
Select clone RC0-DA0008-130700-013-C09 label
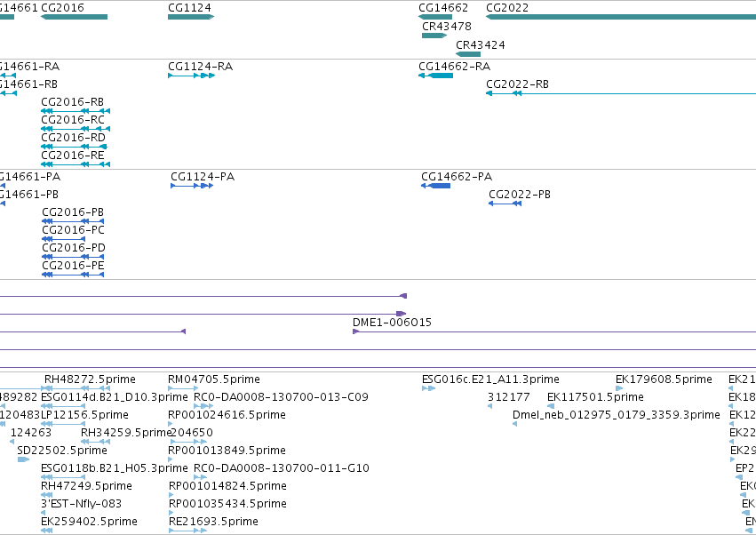[281, 397]
